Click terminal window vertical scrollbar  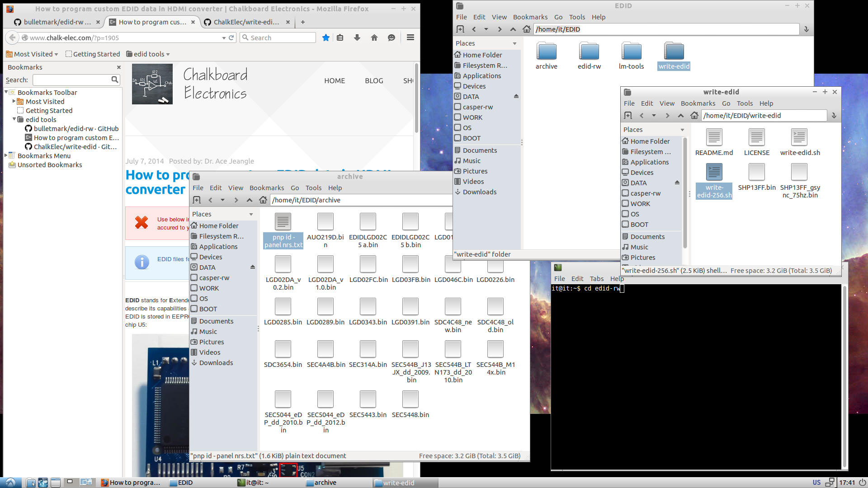pos(844,377)
